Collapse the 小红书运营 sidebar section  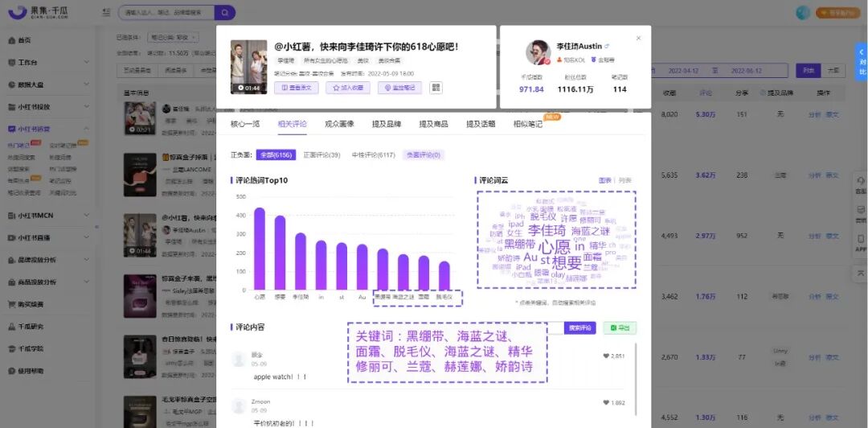(x=49, y=129)
